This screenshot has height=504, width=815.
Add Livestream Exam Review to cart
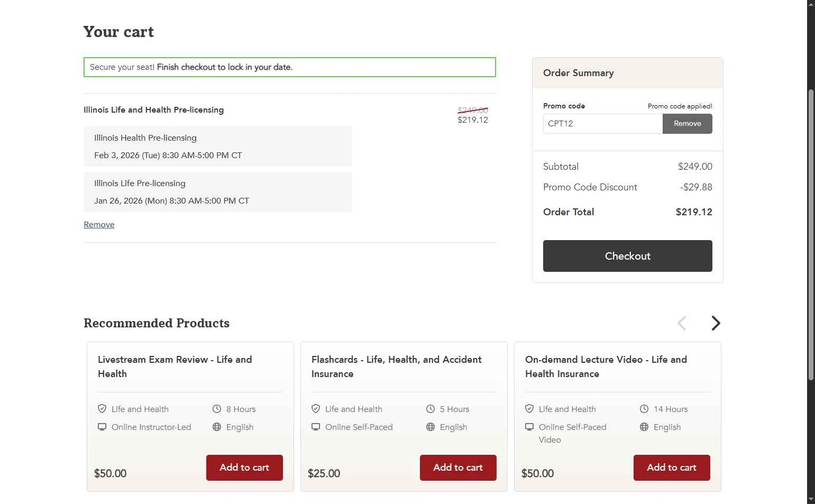tap(244, 468)
